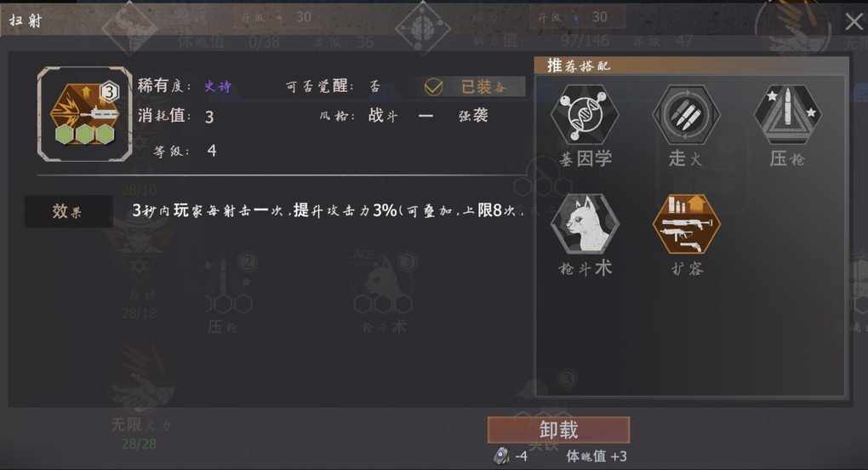Click the skill effect description text
The image size is (868, 470).
[x=328, y=210]
